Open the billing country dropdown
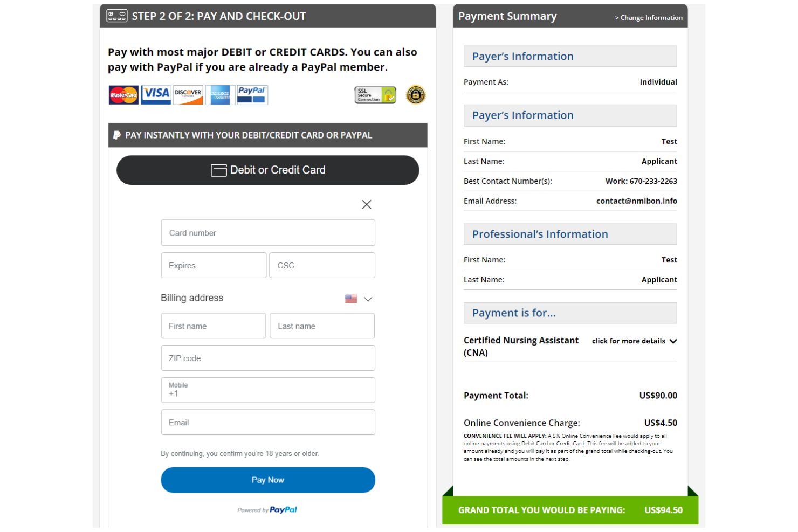The width and height of the screenshot is (798, 532). tap(367, 299)
